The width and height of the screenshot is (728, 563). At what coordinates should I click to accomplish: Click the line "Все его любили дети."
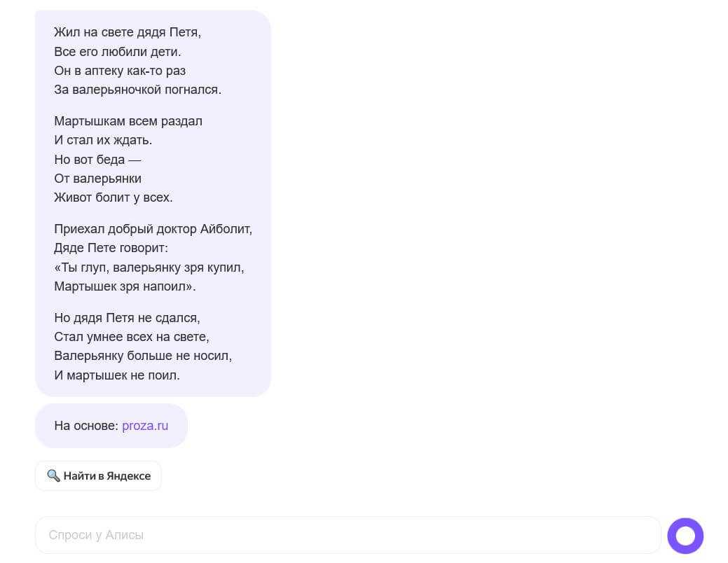point(118,52)
